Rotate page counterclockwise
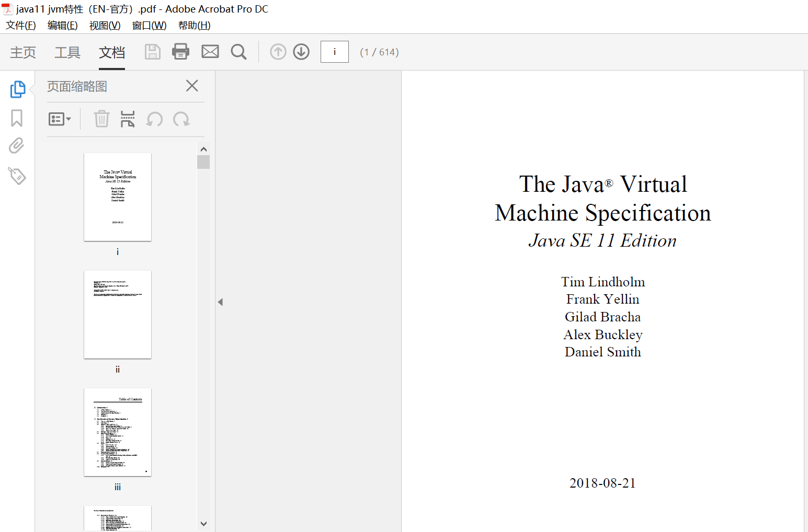Image resolution: width=808 pixels, height=532 pixels. tap(154, 119)
